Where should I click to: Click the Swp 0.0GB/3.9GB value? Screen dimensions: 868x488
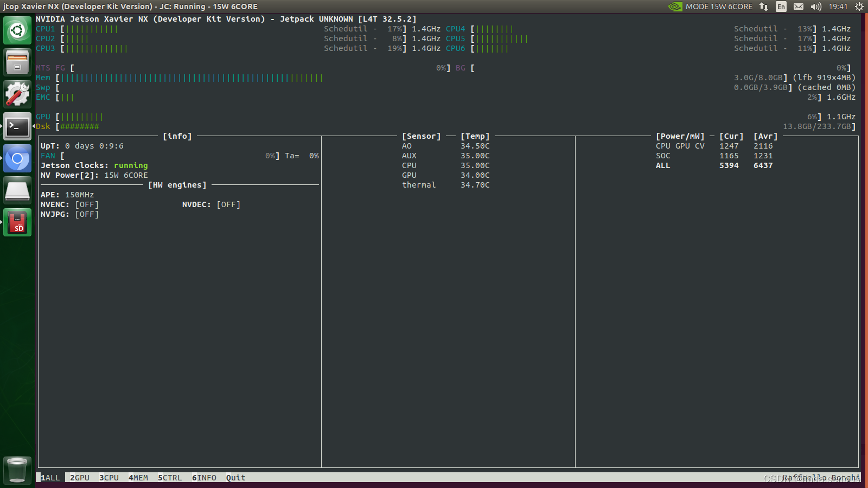coord(761,87)
